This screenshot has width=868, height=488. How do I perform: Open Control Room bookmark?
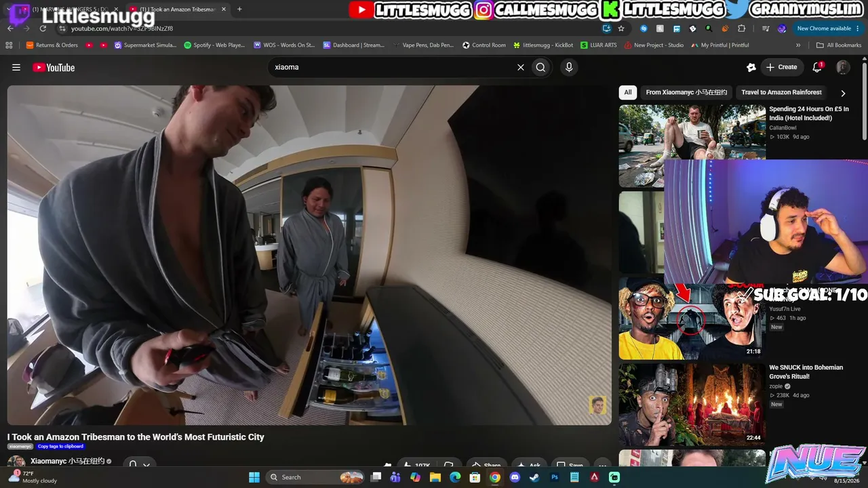(484, 45)
